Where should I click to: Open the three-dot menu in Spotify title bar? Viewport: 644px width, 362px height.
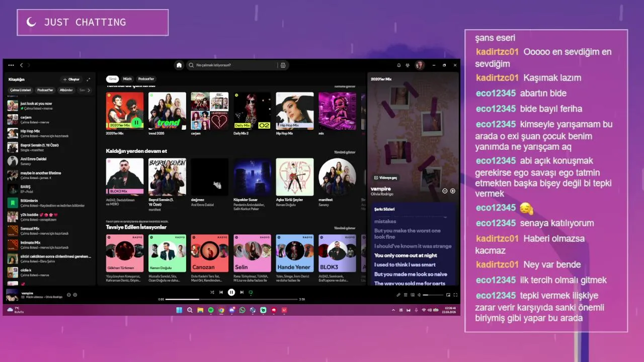coord(11,65)
